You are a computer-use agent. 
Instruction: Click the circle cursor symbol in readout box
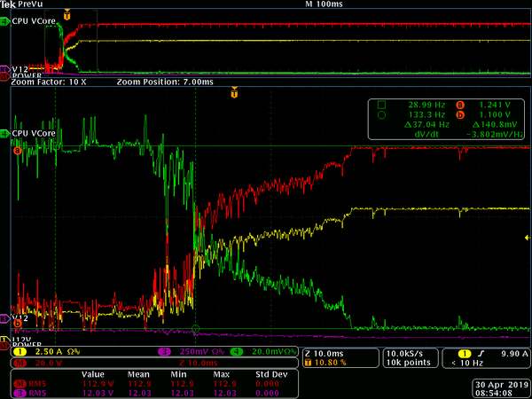381,115
